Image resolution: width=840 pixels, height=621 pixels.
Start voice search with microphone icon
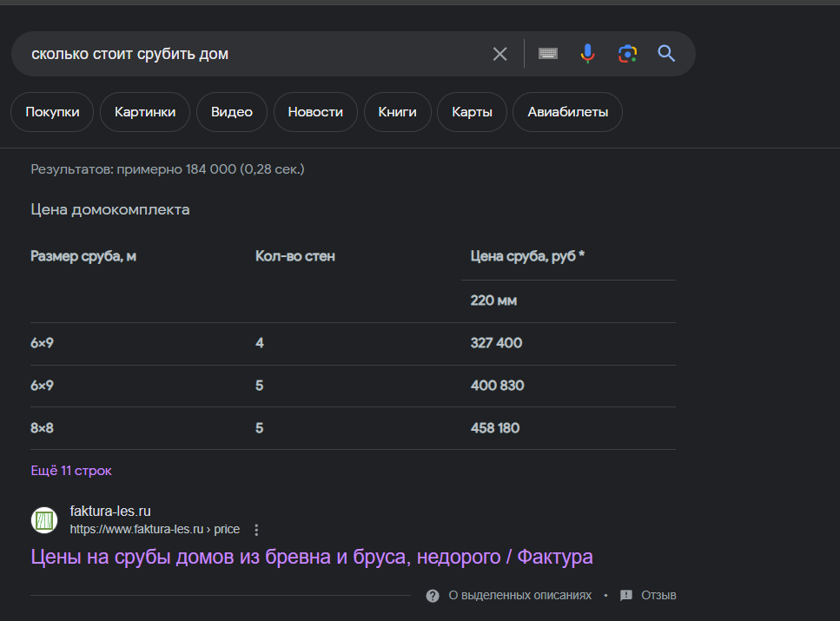click(588, 54)
